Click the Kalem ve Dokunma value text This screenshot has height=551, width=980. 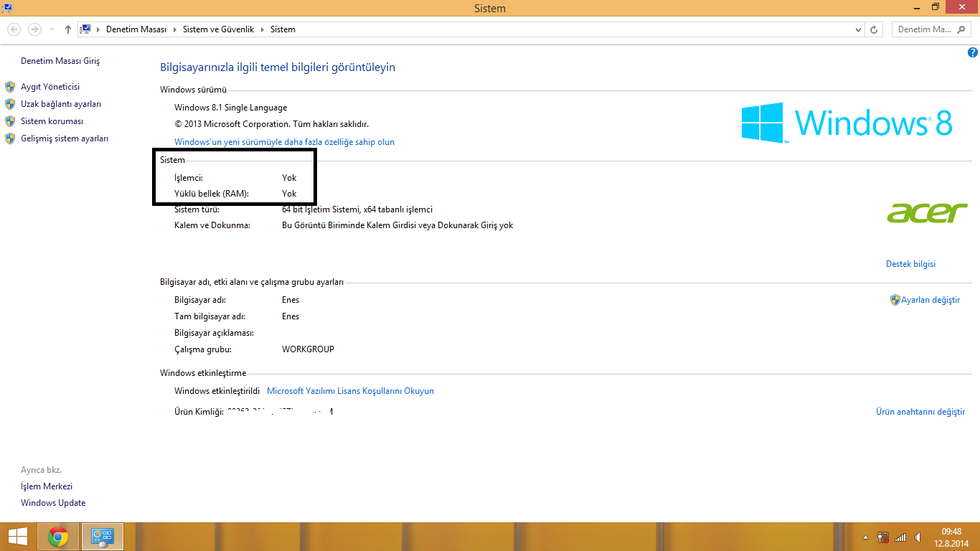397,225
